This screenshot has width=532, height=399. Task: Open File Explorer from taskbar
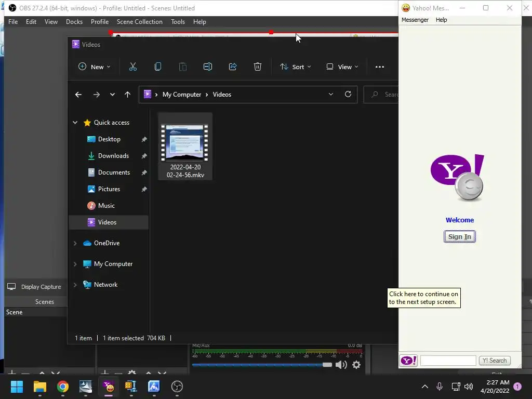[39, 387]
